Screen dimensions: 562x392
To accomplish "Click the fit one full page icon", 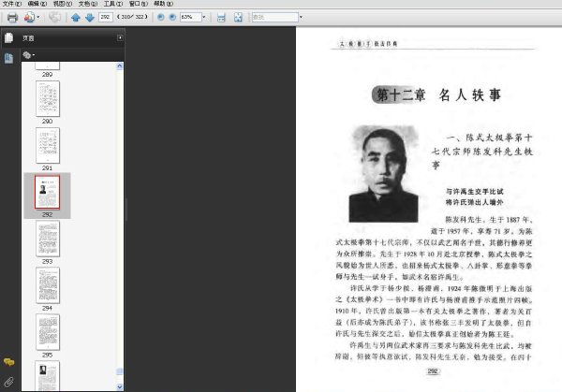I will (238, 17).
